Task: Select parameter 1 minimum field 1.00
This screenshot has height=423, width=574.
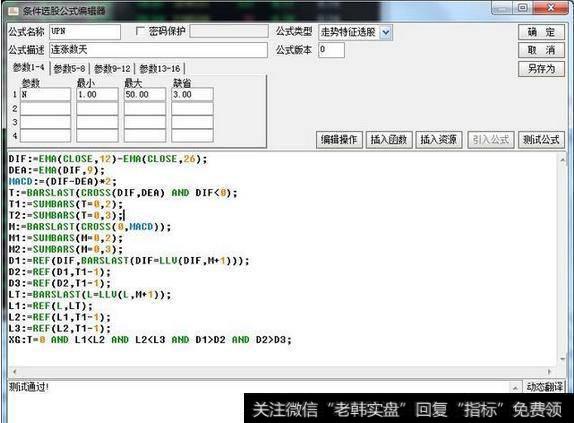Action: tap(97, 94)
